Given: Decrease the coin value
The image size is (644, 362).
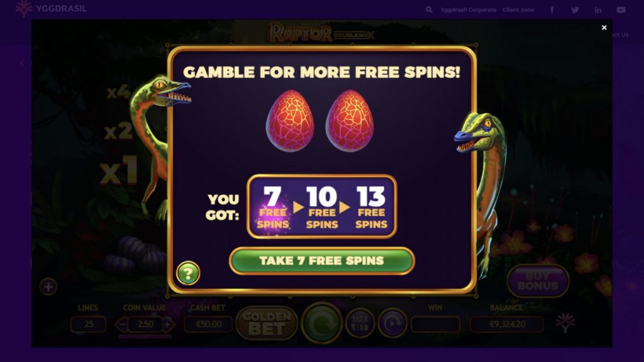Looking at the screenshot, I should click(121, 324).
